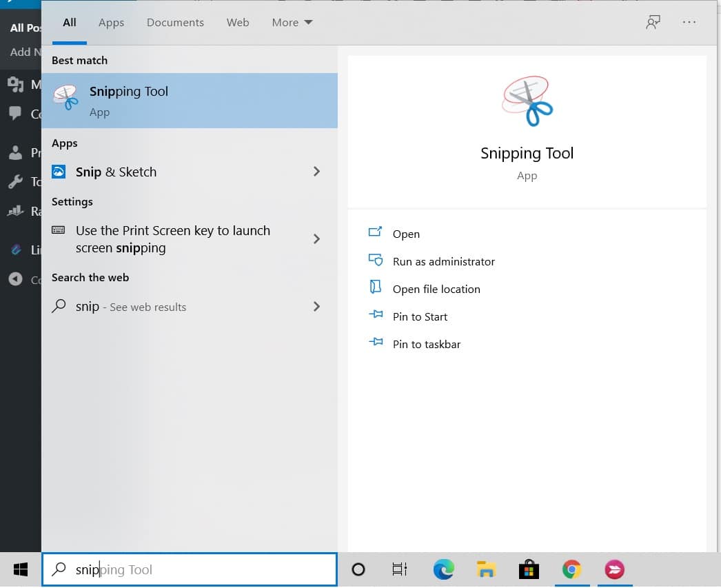The height and width of the screenshot is (588, 721).
Task: Choose Run as administrator
Action: click(444, 261)
